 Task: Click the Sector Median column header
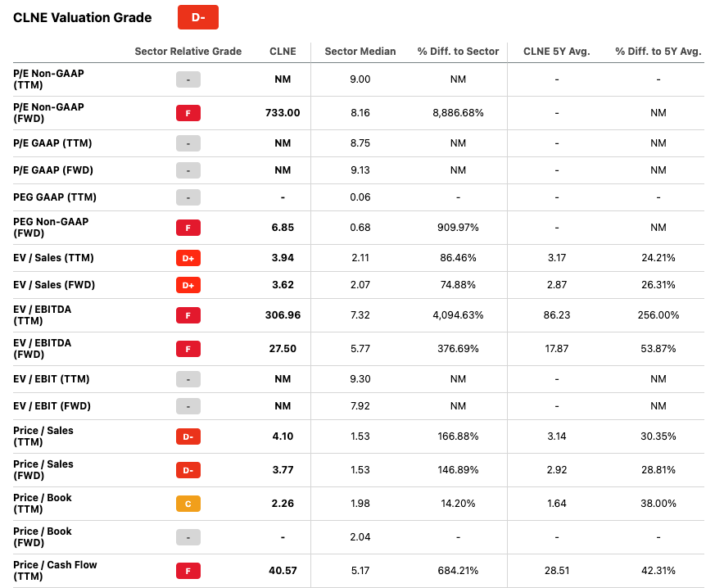[360, 52]
